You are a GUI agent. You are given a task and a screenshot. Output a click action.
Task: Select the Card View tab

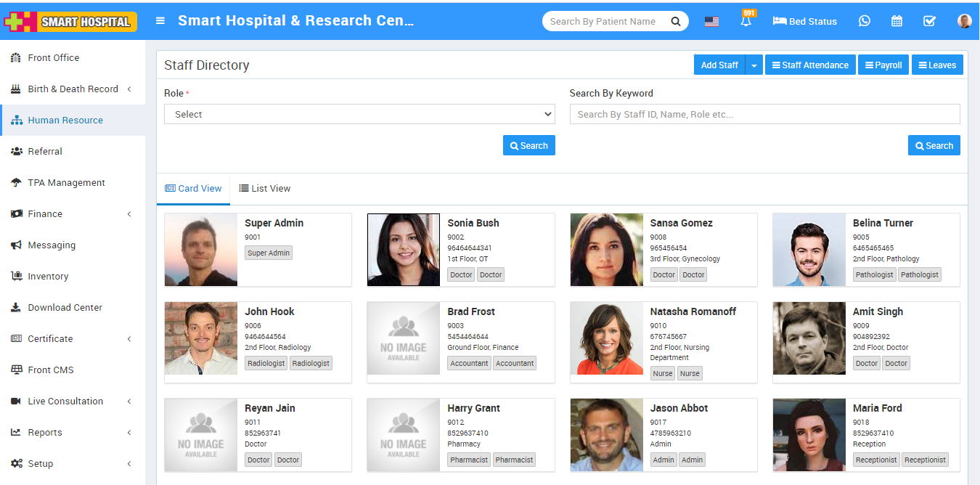(x=193, y=189)
